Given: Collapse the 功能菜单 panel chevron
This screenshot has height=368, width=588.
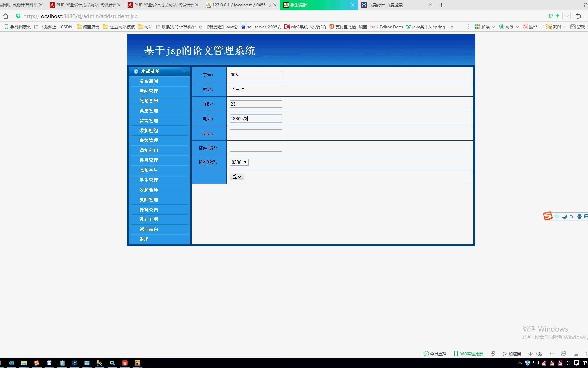Looking at the screenshot, I should coord(185,72).
